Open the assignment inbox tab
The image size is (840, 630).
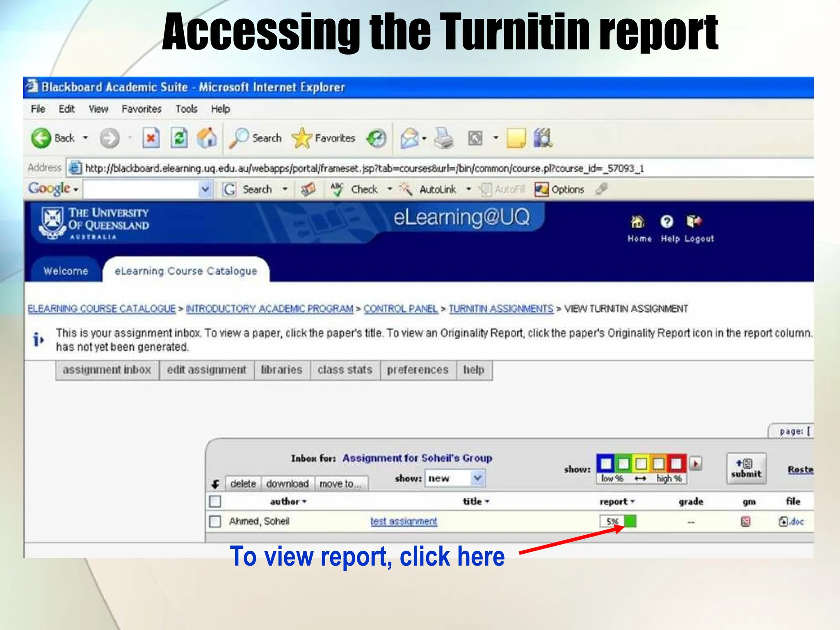[x=107, y=370]
